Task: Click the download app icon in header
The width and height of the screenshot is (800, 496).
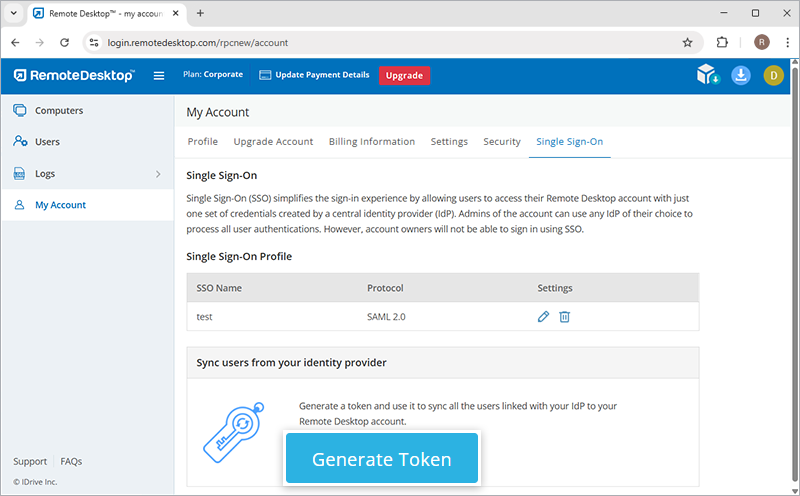Action: click(x=741, y=75)
